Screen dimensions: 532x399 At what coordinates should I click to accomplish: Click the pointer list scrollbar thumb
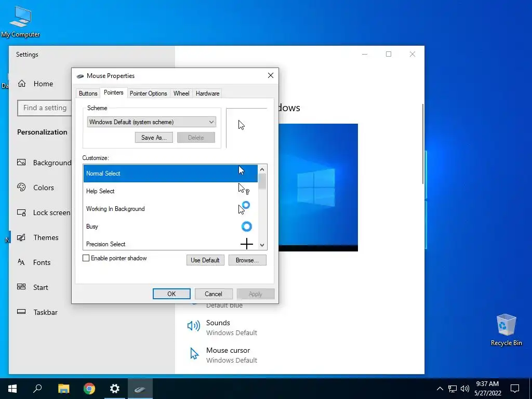coord(262,181)
